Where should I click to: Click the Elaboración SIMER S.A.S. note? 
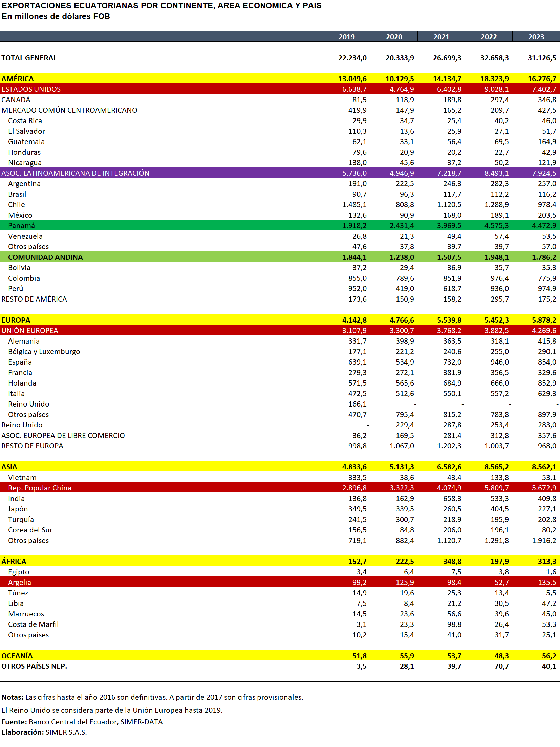coord(44,732)
